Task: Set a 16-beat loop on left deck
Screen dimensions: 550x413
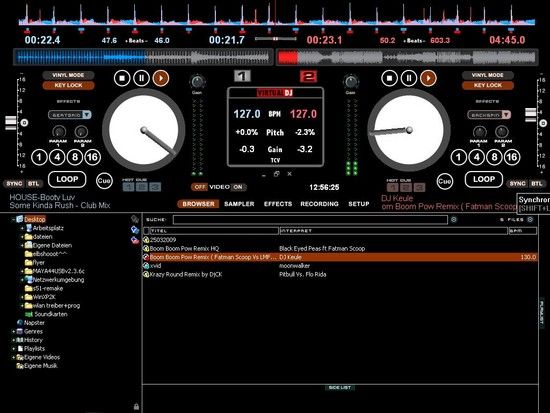Action: pos(92,157)
